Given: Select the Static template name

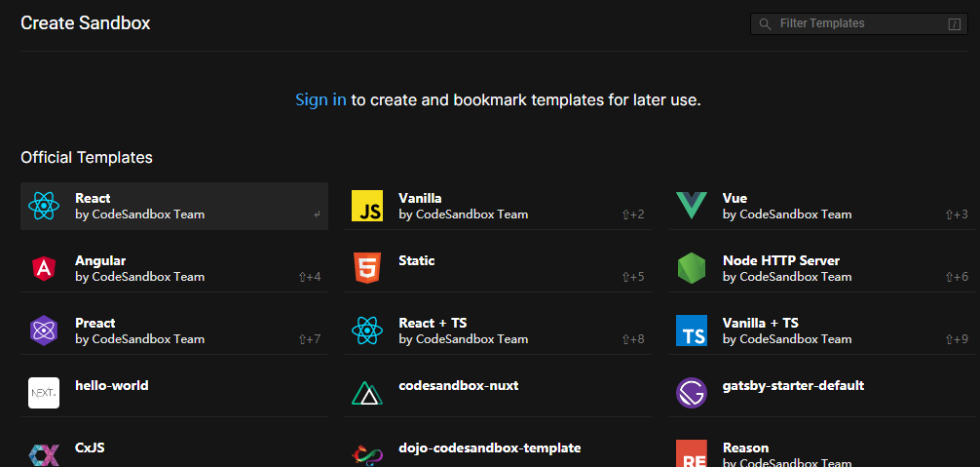Looking at the screenshot, I should tap(417, 260).
